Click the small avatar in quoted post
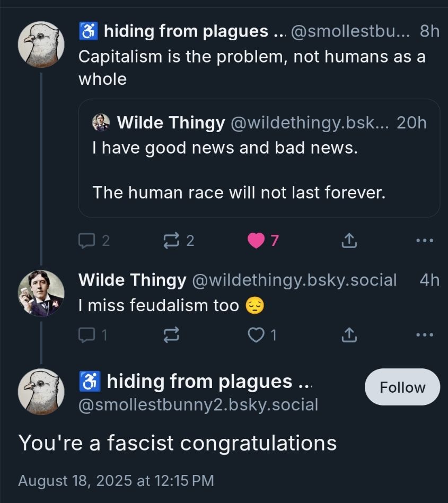 101,122
